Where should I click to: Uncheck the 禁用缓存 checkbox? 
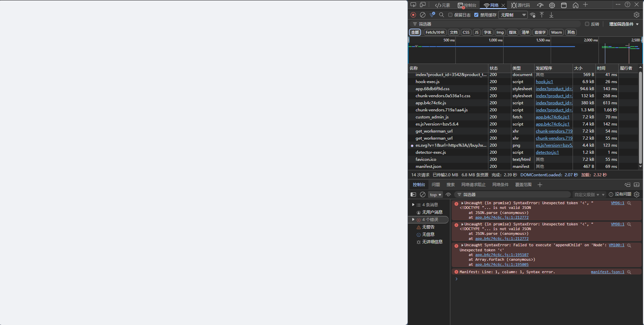(x=476, y=15)
